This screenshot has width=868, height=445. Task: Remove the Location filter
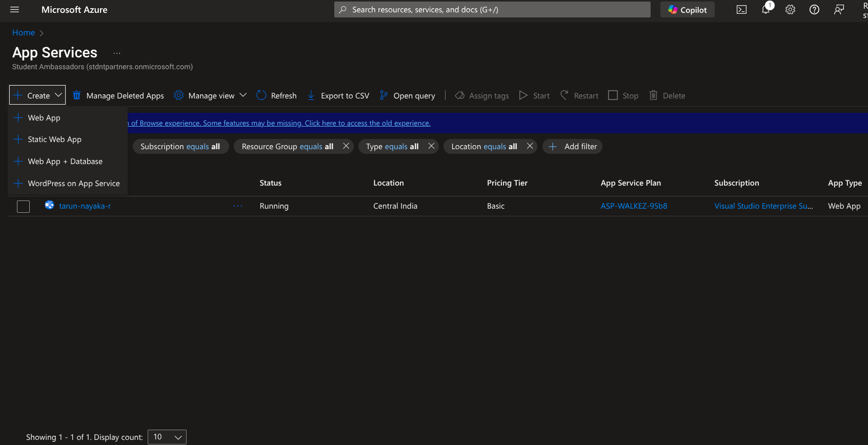point(530,146)
